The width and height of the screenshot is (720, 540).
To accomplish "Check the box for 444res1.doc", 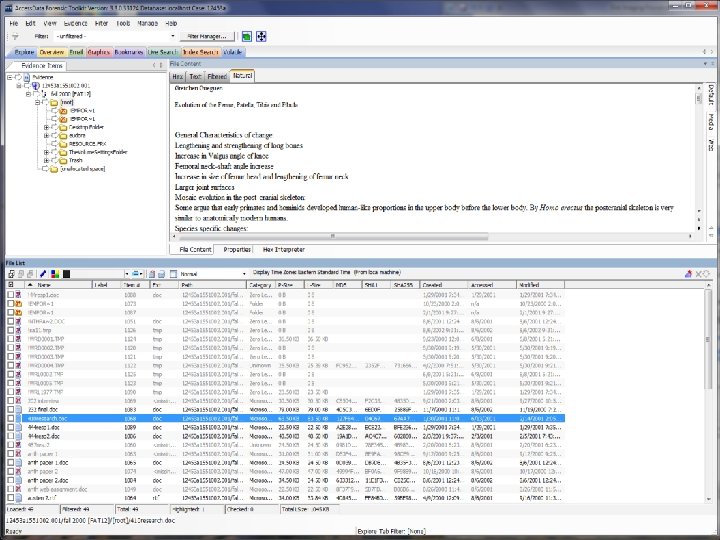I will pyautogui.click(x=11, y=427).
